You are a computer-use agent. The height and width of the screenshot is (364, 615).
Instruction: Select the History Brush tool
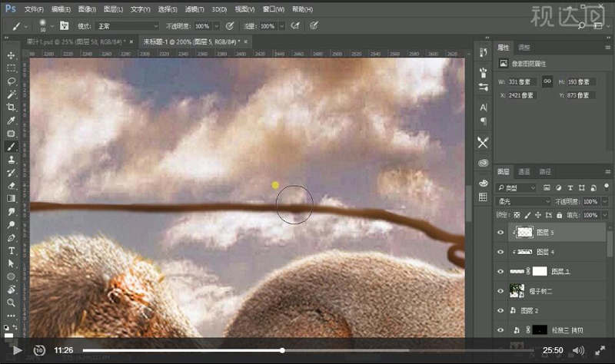pos(11,172)
